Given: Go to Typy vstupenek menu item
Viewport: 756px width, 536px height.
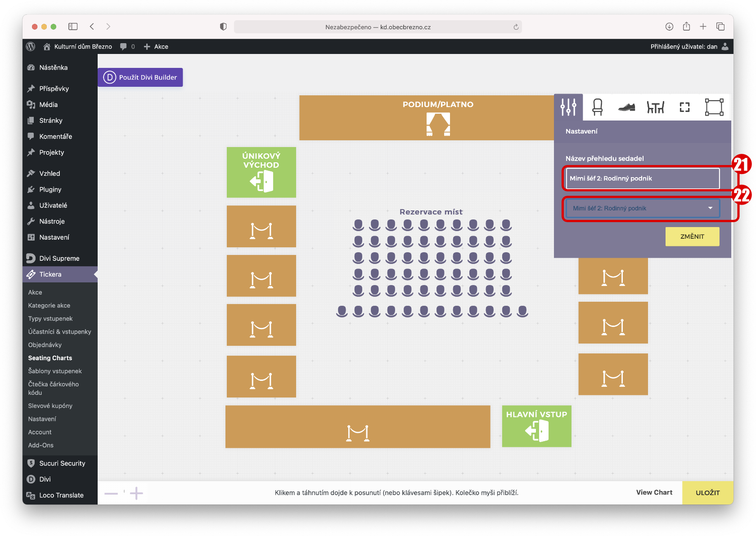Looking at the screenshot, I should 50,318.
